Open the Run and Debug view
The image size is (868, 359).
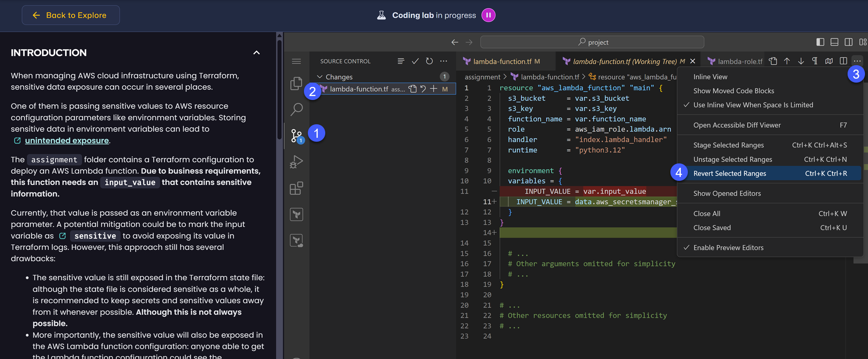click(x=297, y=162)
